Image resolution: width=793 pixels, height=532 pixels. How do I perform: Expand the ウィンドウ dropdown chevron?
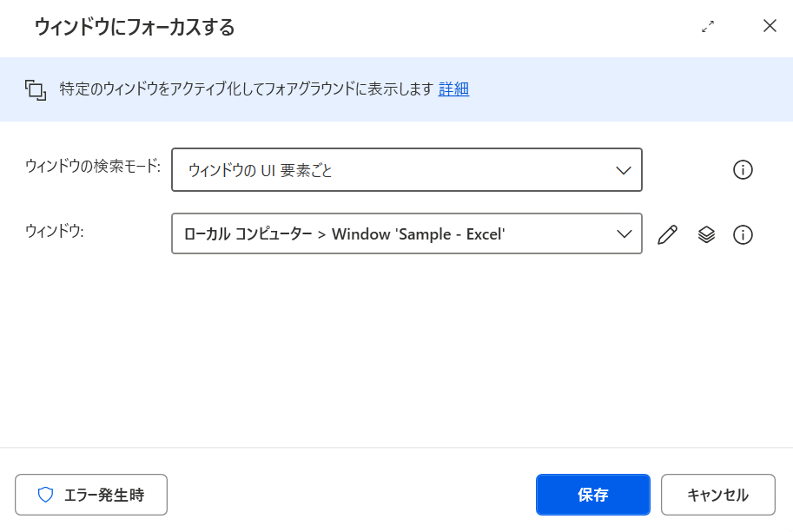pyautogui.click(x=624, y=234)
